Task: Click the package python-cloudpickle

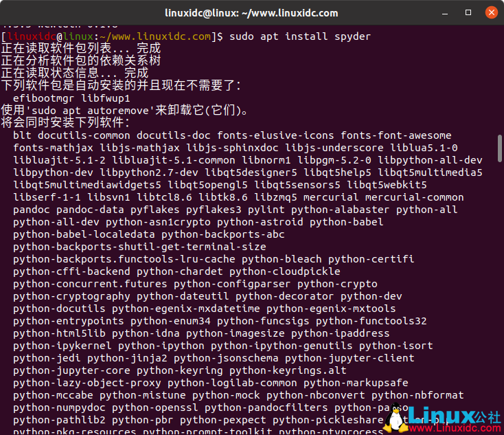Action: coord(285,271)
